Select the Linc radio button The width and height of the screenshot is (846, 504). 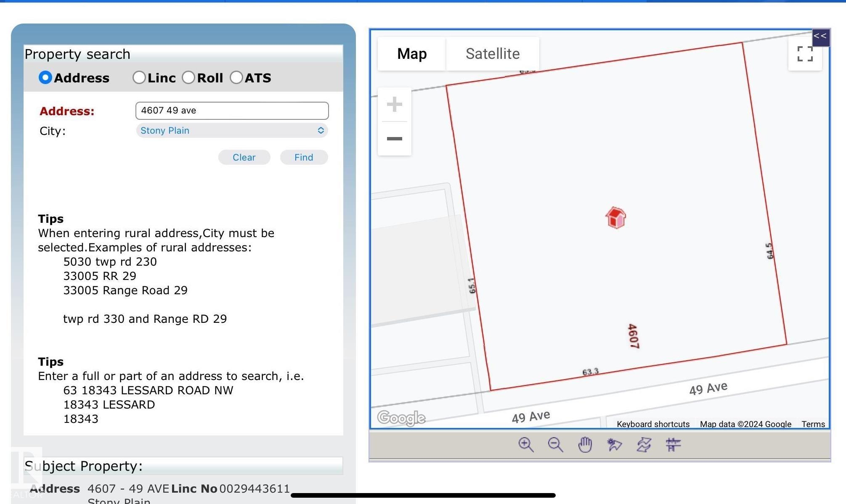139,77
